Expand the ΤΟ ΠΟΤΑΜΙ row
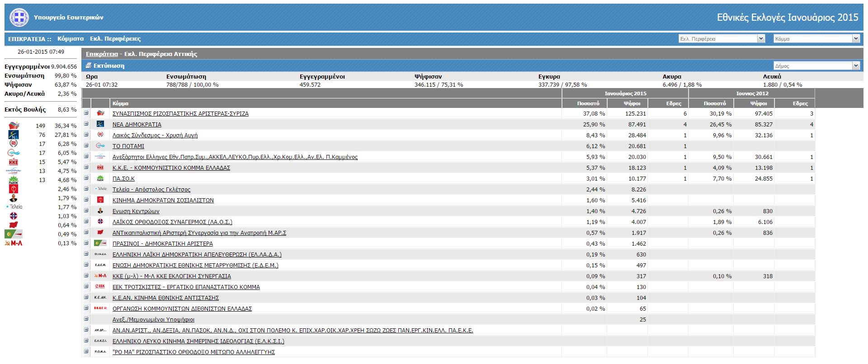 tap(86, 145)
